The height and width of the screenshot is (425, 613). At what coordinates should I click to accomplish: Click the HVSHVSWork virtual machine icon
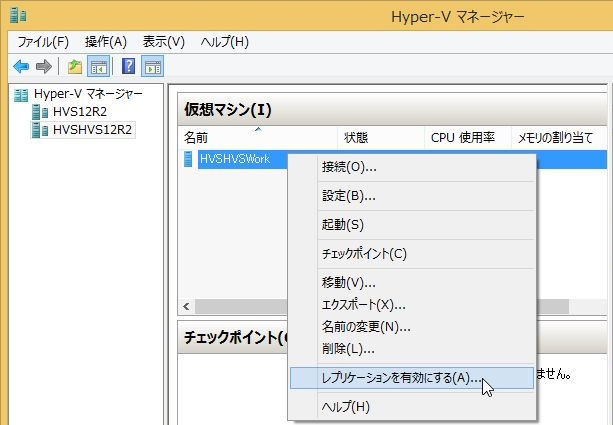click(188, 159)
